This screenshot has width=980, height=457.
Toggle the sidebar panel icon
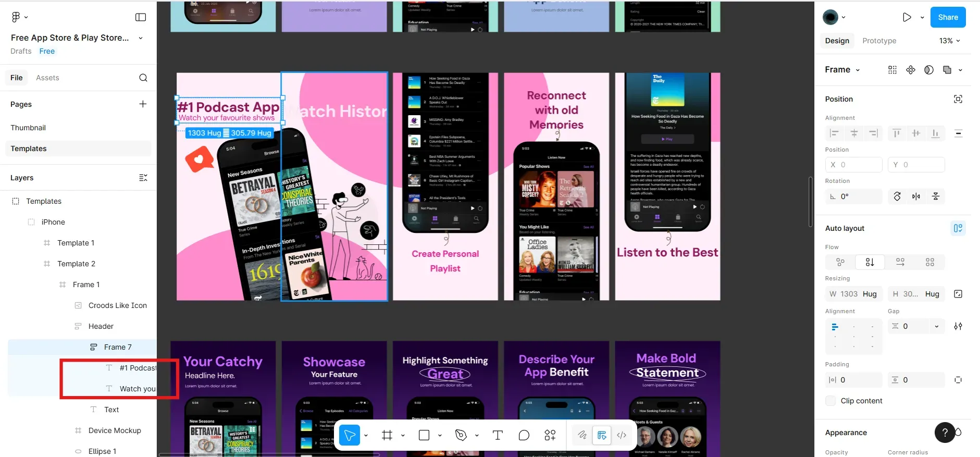[141, 17]
